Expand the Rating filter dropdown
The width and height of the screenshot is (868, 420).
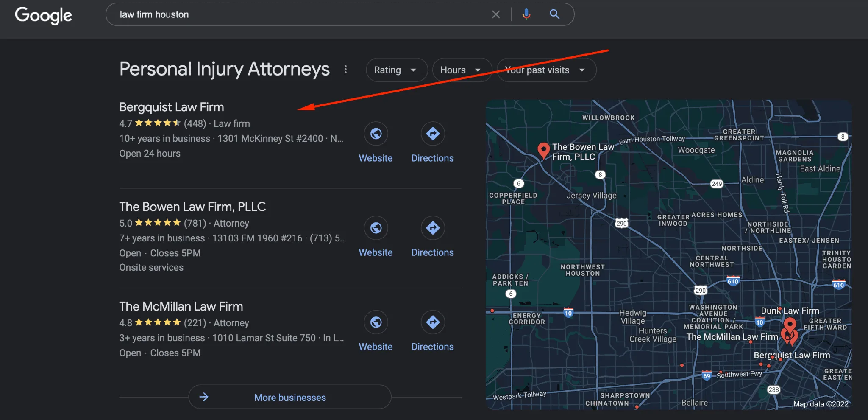point(397,70)
